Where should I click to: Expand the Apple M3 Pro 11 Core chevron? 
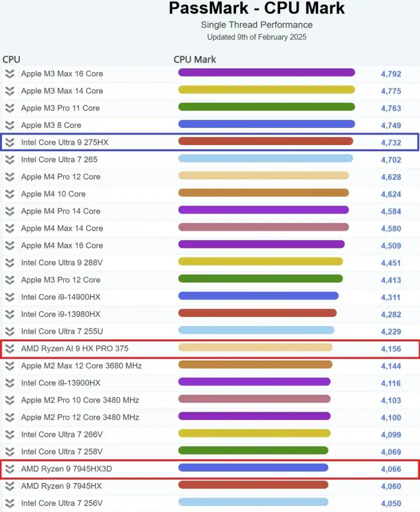pos(10,108)
